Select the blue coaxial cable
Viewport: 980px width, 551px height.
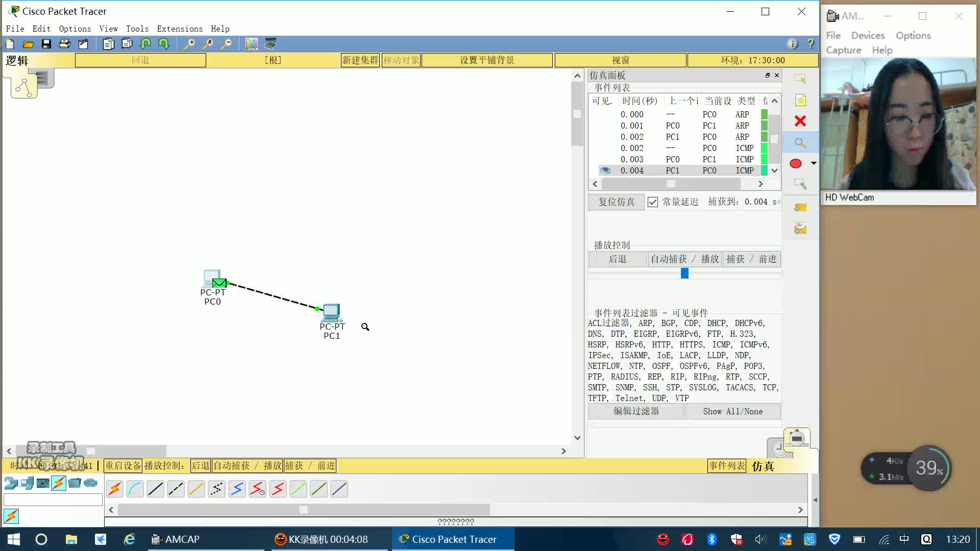point(237,489)
